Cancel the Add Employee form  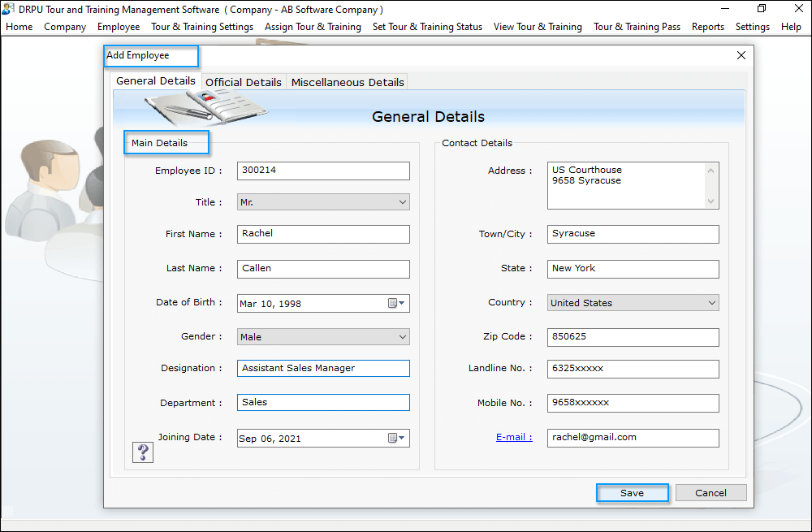(711, 493)
